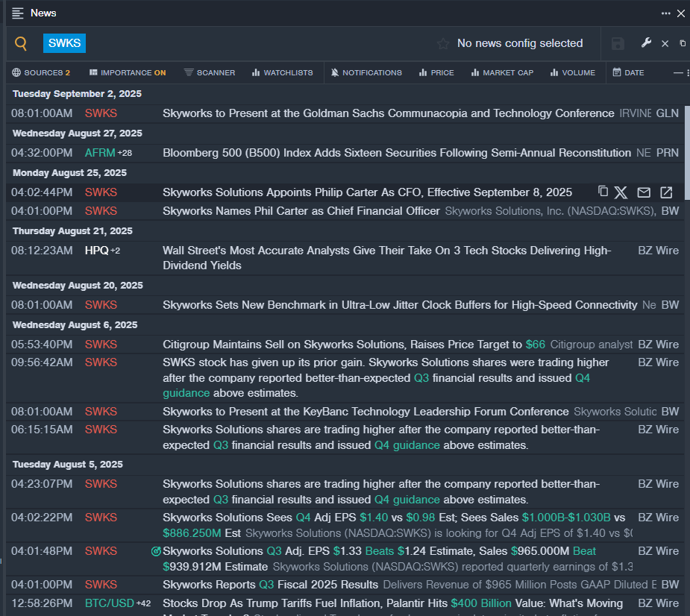The image size is (690, 616).
Task: Open Skyworks Sees Q4 Adj EPS headline
Action: coord(394,525)
